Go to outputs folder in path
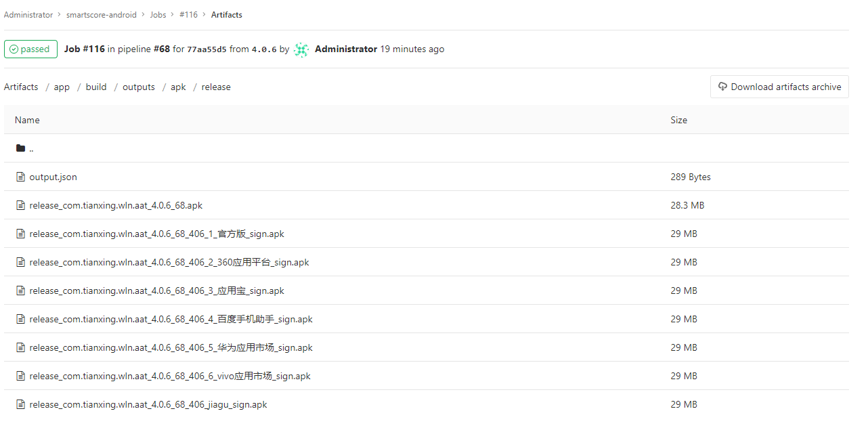Screen dimensions: 868x430 click(139, 87)
